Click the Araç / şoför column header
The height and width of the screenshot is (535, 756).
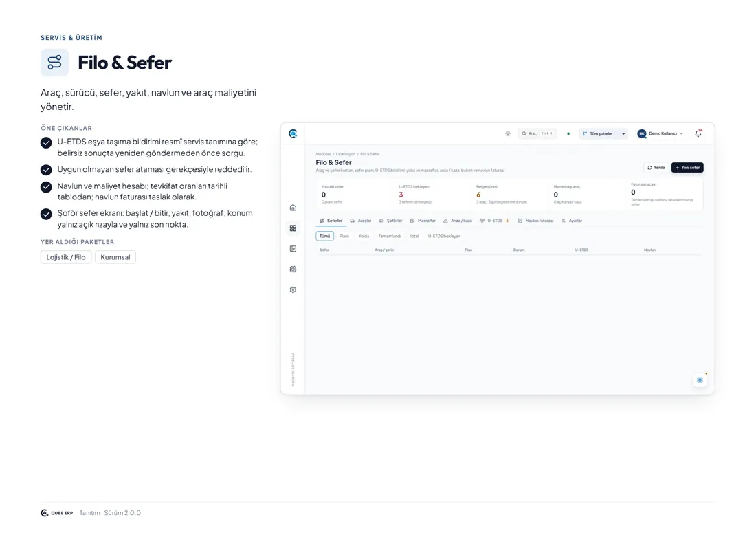click(385, 250)
